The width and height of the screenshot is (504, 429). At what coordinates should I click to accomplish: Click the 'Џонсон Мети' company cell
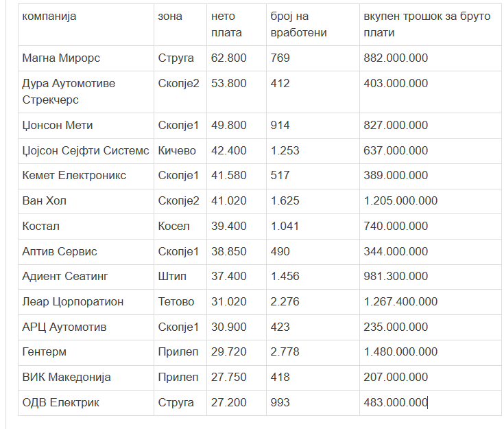click(58, 125)
